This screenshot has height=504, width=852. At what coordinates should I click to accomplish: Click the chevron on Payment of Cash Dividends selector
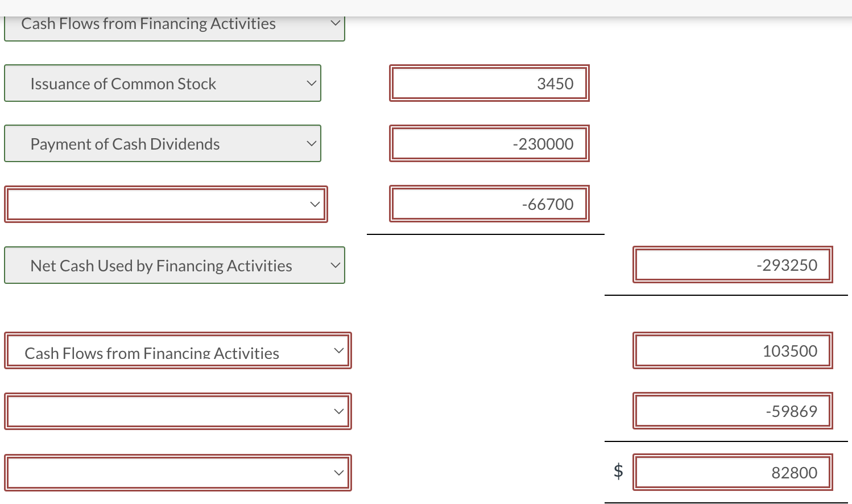(311, 143)
